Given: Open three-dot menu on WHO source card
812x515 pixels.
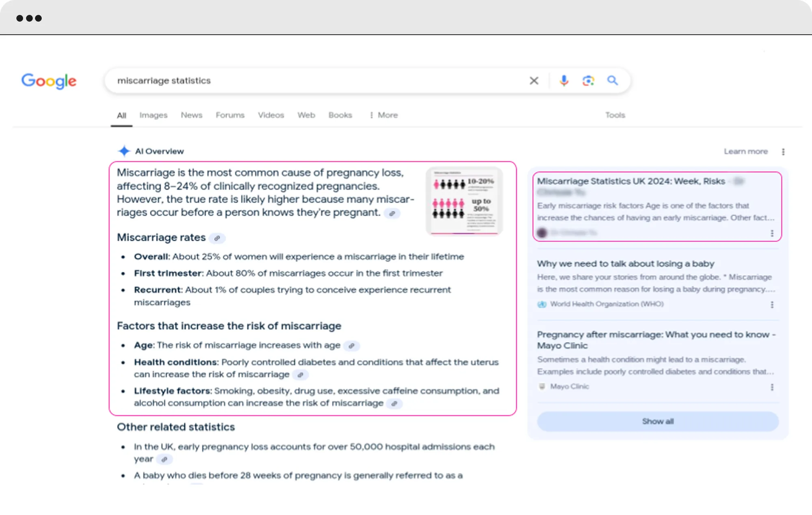Looking at the screenshot, I should (x=772, y=305).
